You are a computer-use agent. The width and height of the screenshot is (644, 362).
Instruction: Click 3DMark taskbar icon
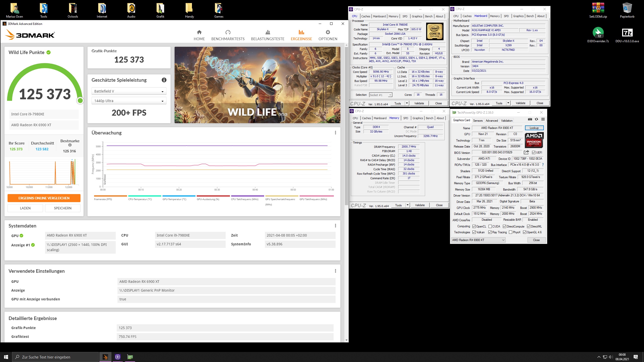[105, 357]
